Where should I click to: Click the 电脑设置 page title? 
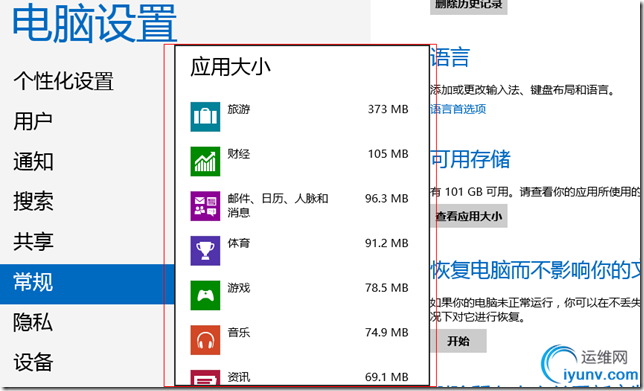(x=95, y=23)
